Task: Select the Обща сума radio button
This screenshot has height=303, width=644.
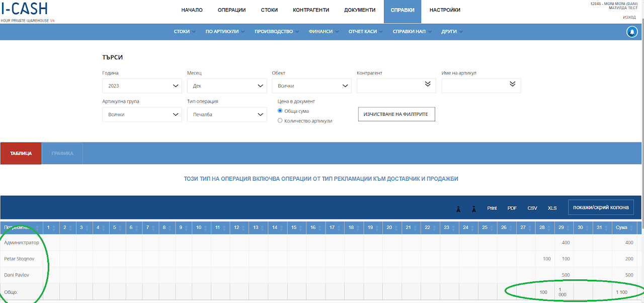Action: [280, 111]
